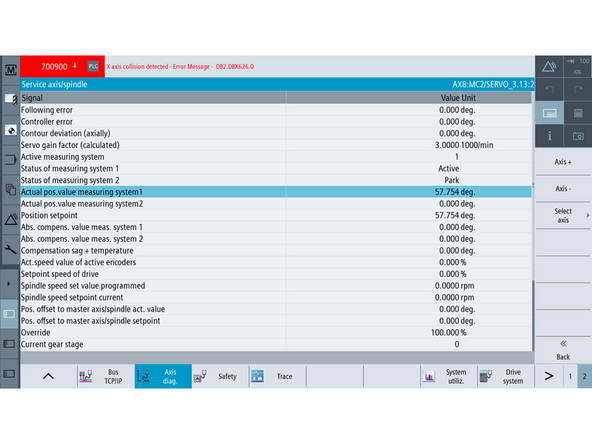592x444 pixels.
Task: Toggle the on-screen keyboard icon
Action: click(549, 113)
